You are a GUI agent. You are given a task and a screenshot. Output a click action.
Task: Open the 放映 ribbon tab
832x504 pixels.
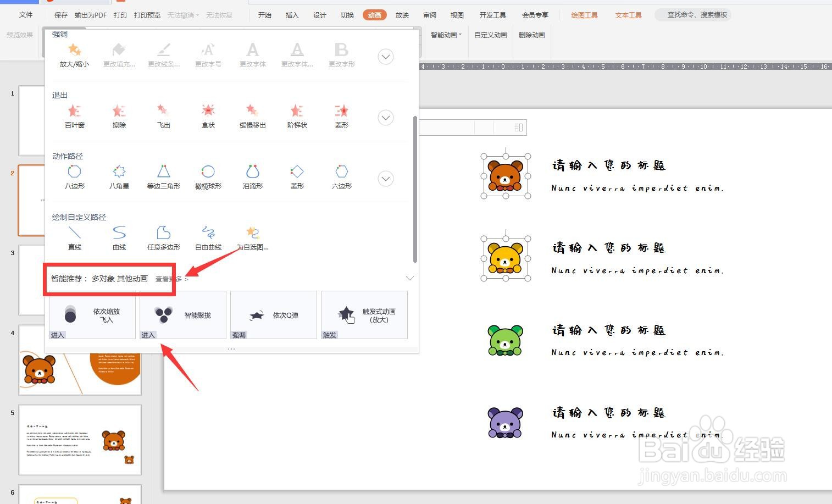402,15
